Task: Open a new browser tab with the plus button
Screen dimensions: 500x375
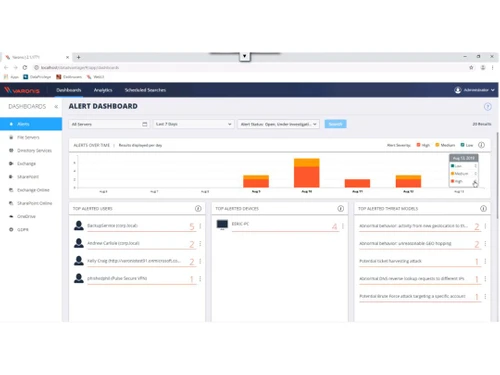Action: tap(78, 57)
